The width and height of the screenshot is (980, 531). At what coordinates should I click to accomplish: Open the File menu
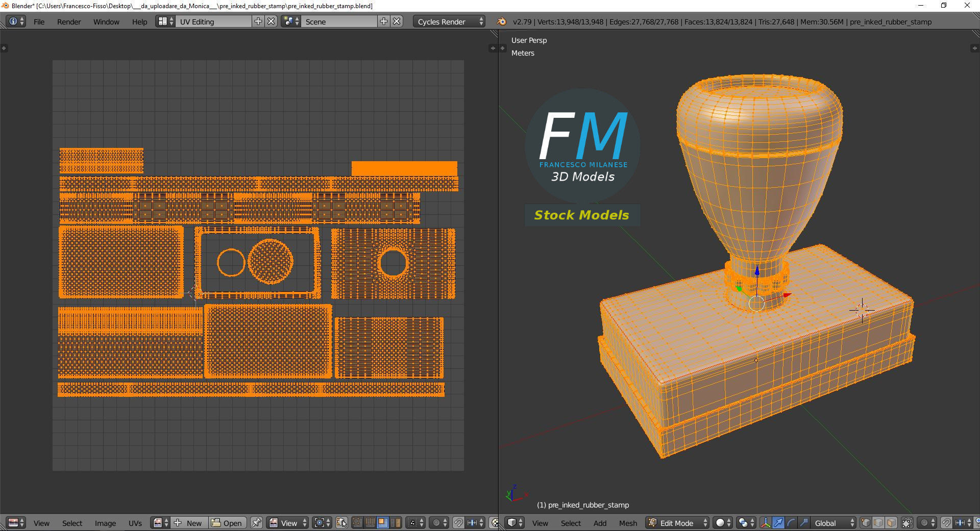pos(39,21)
